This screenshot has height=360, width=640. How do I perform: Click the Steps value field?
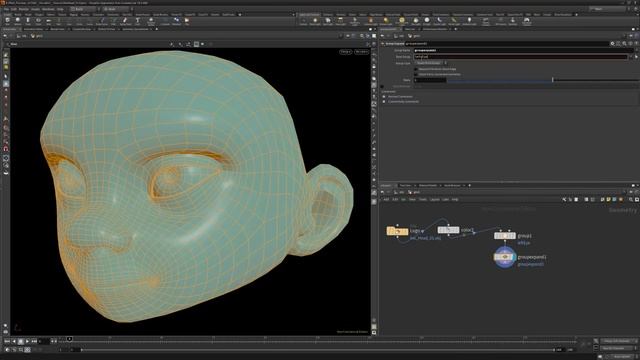coord(430,80)
